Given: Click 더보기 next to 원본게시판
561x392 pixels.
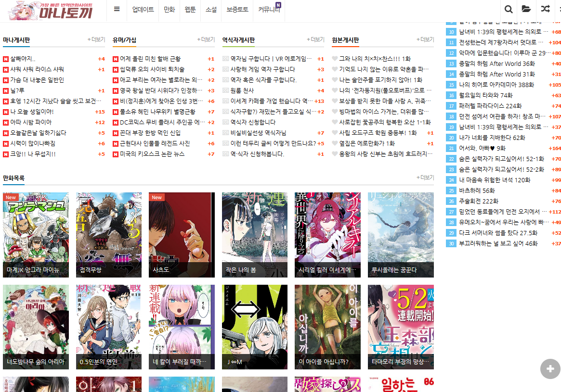Looking at the screenshot, I should click(425, 39).
